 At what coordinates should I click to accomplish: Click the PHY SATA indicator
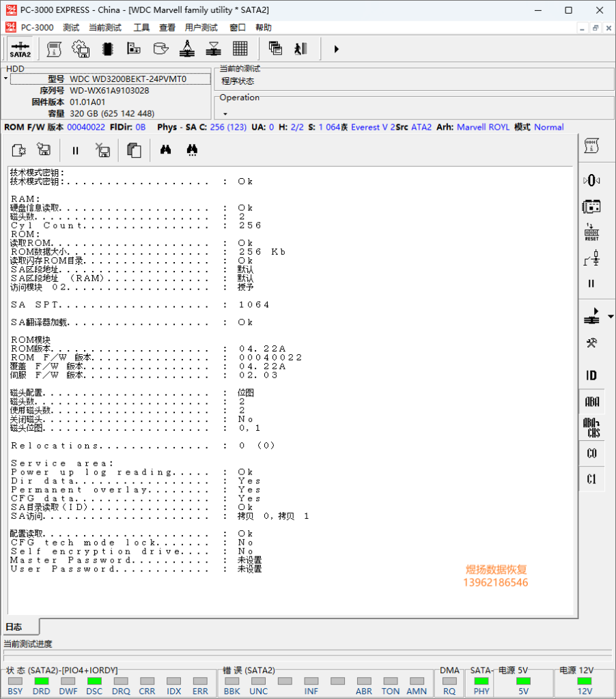481,681
